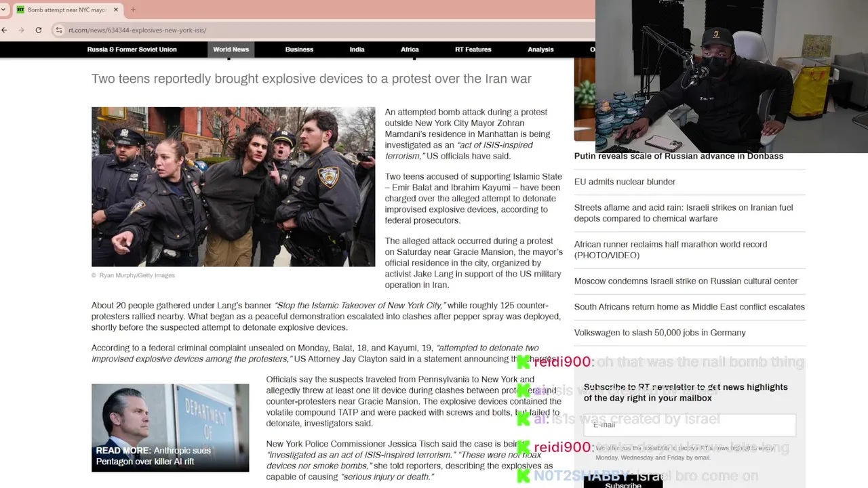Click the sidebar article image above Putin headline
The image size is (868, 488).
coord(585,99)
